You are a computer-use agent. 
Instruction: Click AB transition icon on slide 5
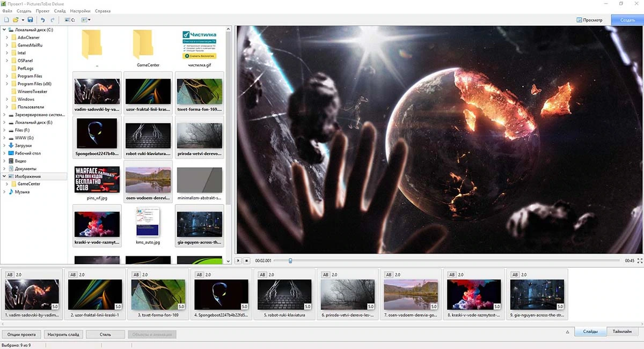262,274
